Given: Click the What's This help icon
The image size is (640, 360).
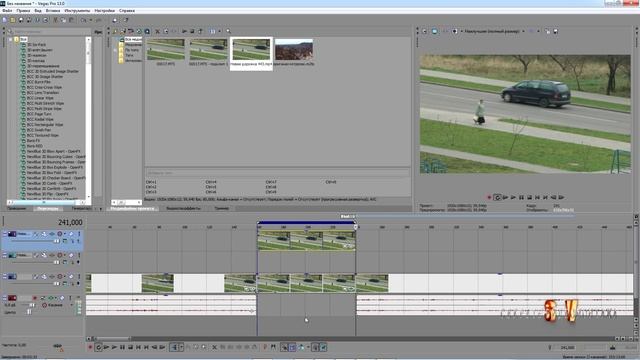Looking at the screenshot, I should [x=126, y=20].
